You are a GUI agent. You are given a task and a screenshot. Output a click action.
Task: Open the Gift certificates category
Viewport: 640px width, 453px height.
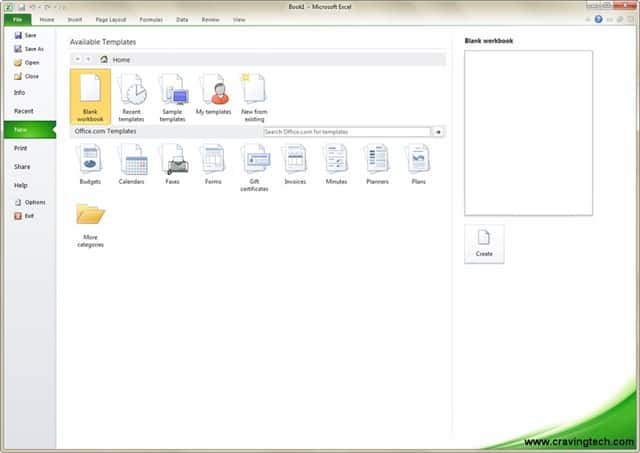254,168
